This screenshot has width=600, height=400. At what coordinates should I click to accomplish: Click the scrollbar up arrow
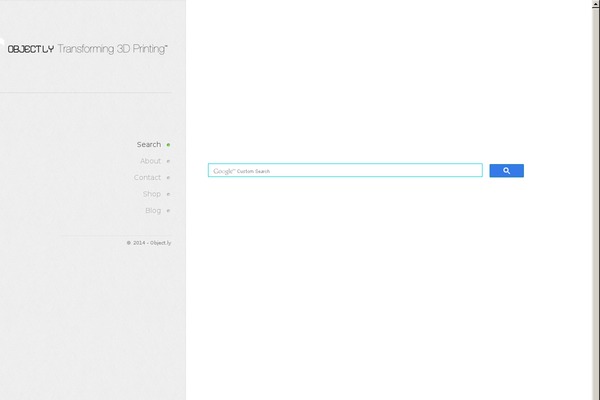click(x=596, y=3)
